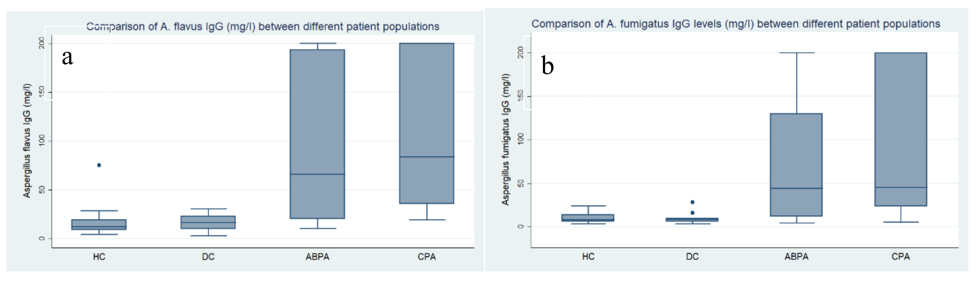The height and width of the screenshot is (281, 980).
Task: Click the HC outlier dot in the A. flavus plot
Action: coord(99,165)
